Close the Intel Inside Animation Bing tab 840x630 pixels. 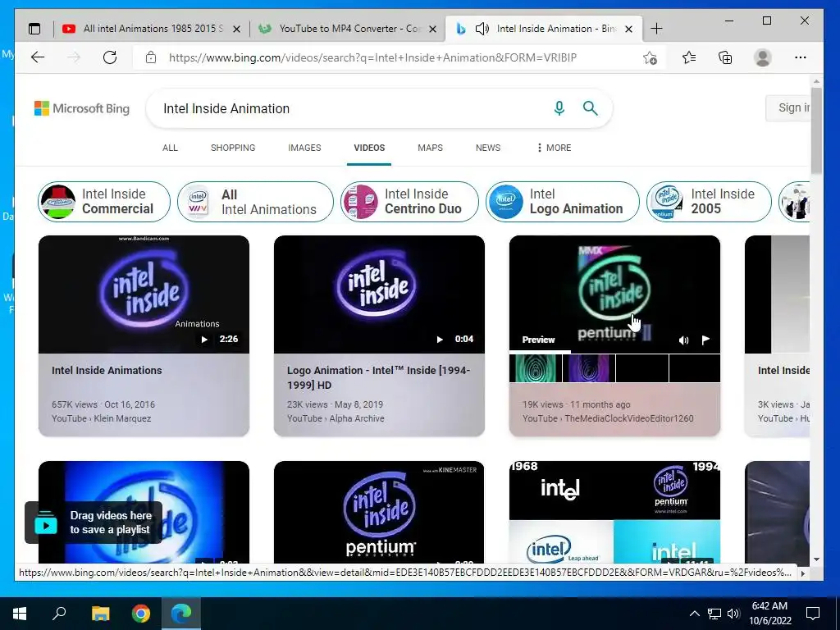point(629,29)
